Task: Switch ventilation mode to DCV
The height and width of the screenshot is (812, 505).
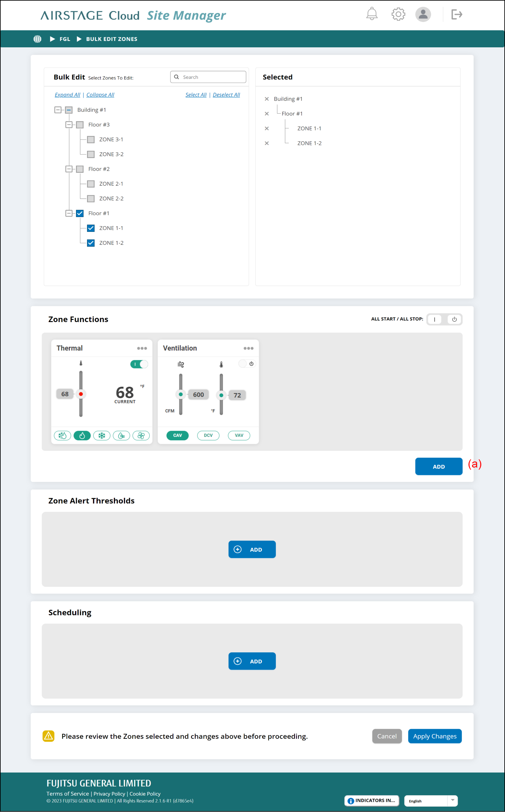Action: [208, 435]
